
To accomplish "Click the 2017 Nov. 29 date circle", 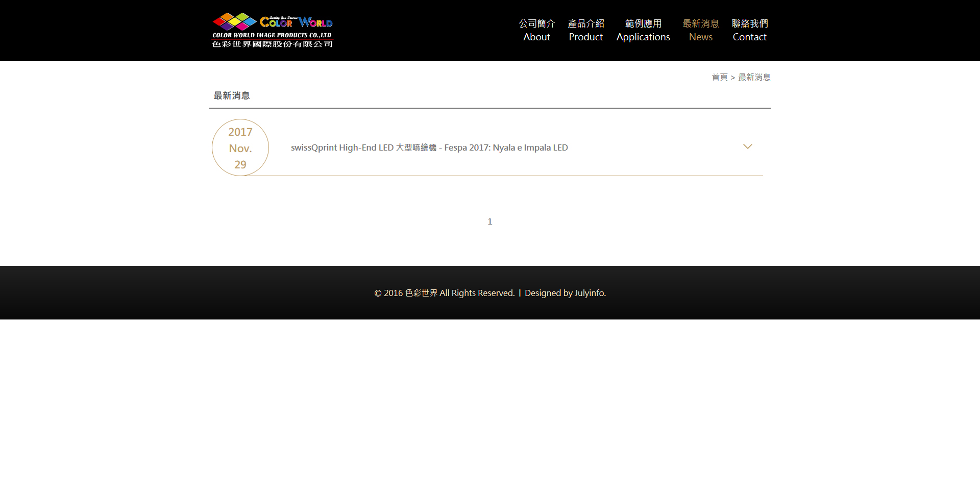I will 240,147.
